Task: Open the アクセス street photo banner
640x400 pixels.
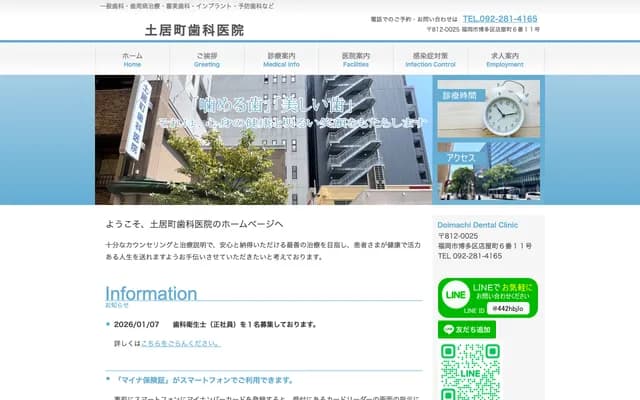Action: click(489, 171)
